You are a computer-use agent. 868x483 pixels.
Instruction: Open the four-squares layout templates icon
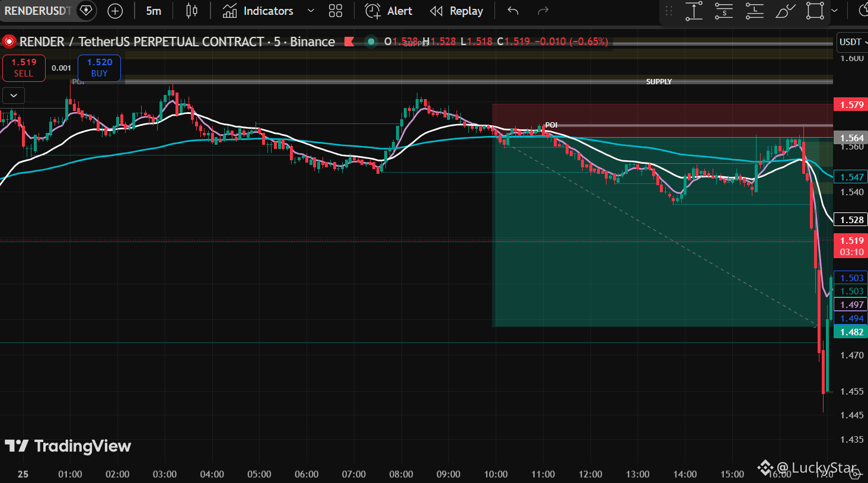coord(336,11)
